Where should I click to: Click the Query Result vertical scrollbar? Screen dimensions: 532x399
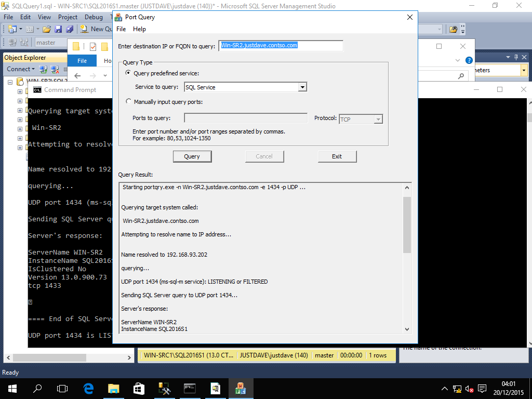[x=407, y=224]
